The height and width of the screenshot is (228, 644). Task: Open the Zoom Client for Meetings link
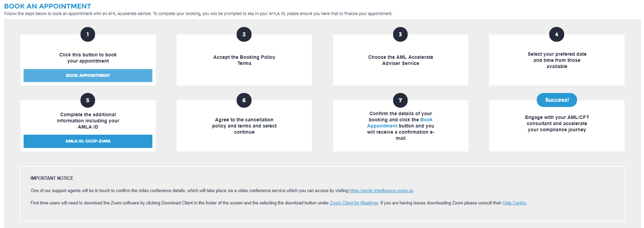(354, 203)
